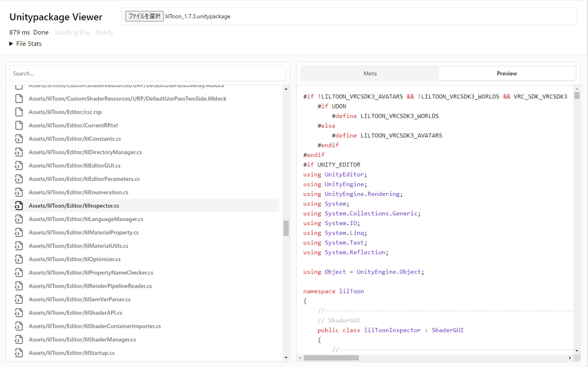Click the 'Done' status label

[x=41, y=32]
